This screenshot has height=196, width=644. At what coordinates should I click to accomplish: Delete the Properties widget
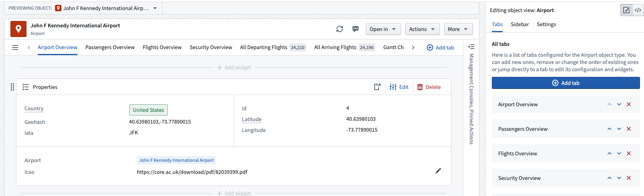[x=429, y=87]
